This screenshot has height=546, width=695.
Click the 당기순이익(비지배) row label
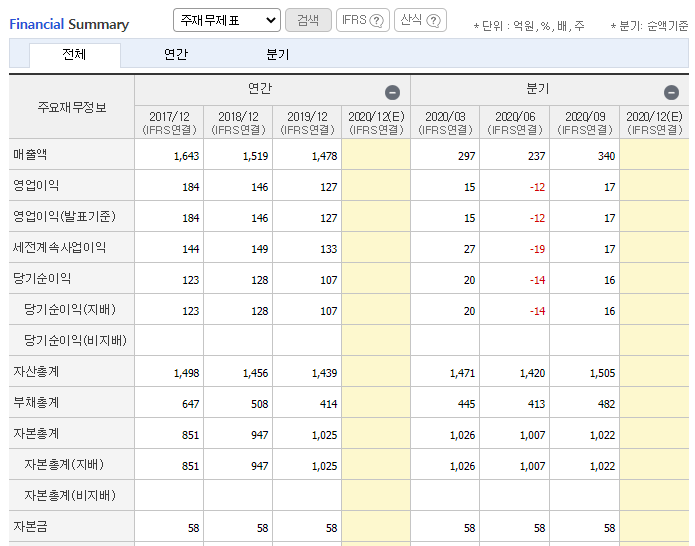click(x=75, y=340)
